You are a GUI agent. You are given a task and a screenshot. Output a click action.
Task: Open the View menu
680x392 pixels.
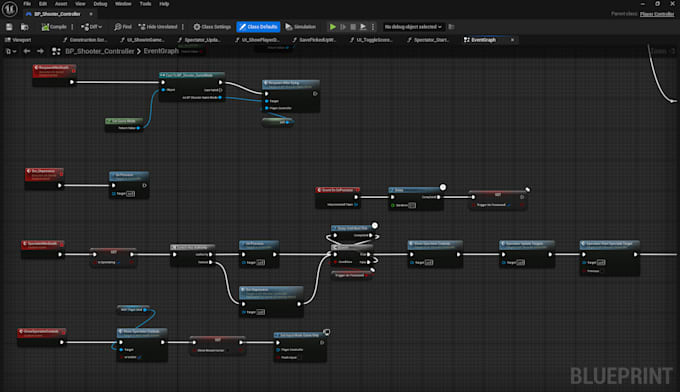[80, 4]
